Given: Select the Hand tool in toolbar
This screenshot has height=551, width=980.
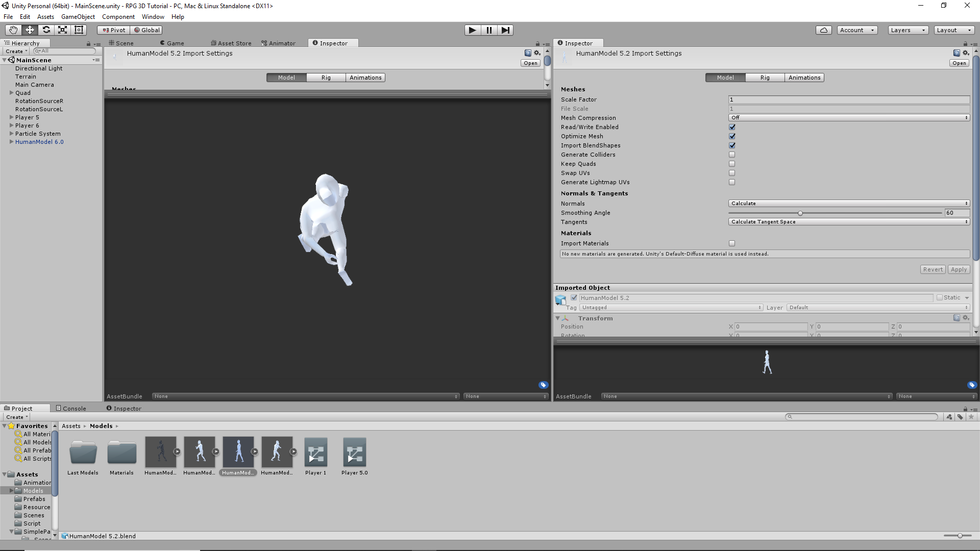Looking at the screenshot, I should point(13,30).
